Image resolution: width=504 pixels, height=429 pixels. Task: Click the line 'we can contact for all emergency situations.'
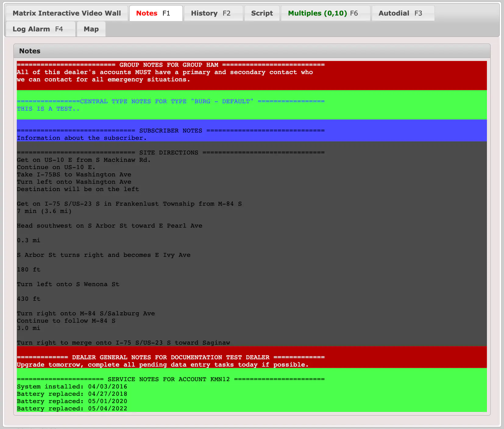click(103, 80)
